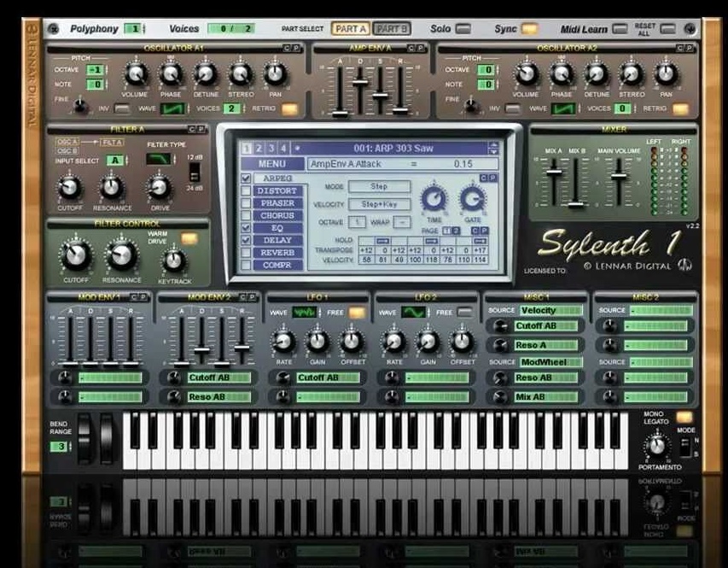
Task: Click the LFO 2 Rate knob
Action: tap(393, 343)
